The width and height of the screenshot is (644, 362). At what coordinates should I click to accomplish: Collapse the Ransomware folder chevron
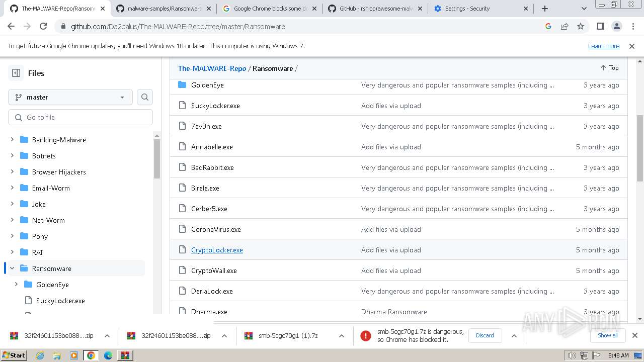pos(12,268)
